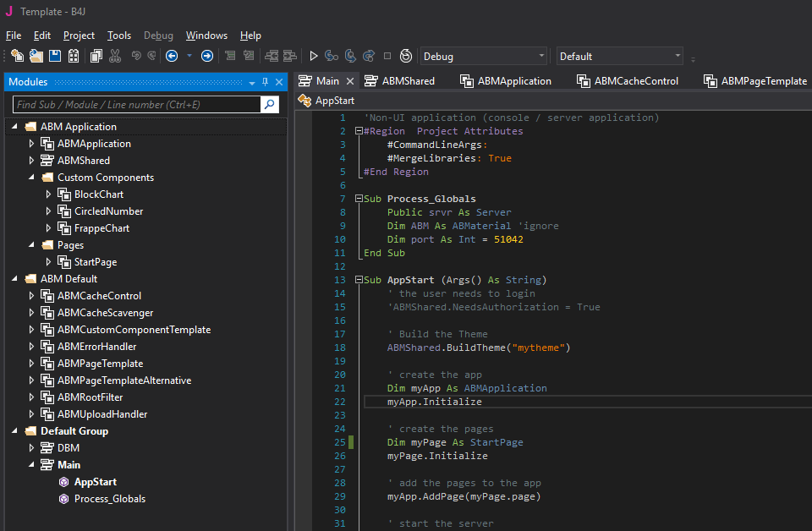Open the Edit menu
This screenshot has height=531, width=812.
click(x=42, y=36)
